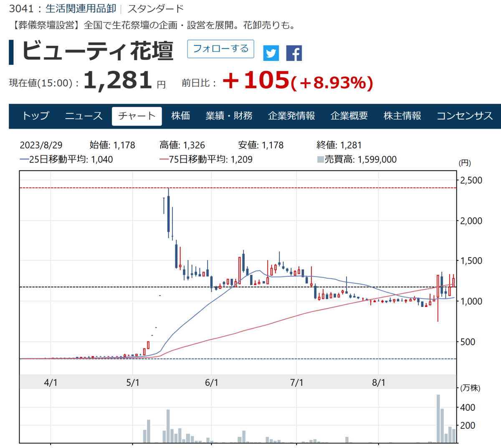Click the (円) unit label

tap(465, 163)
